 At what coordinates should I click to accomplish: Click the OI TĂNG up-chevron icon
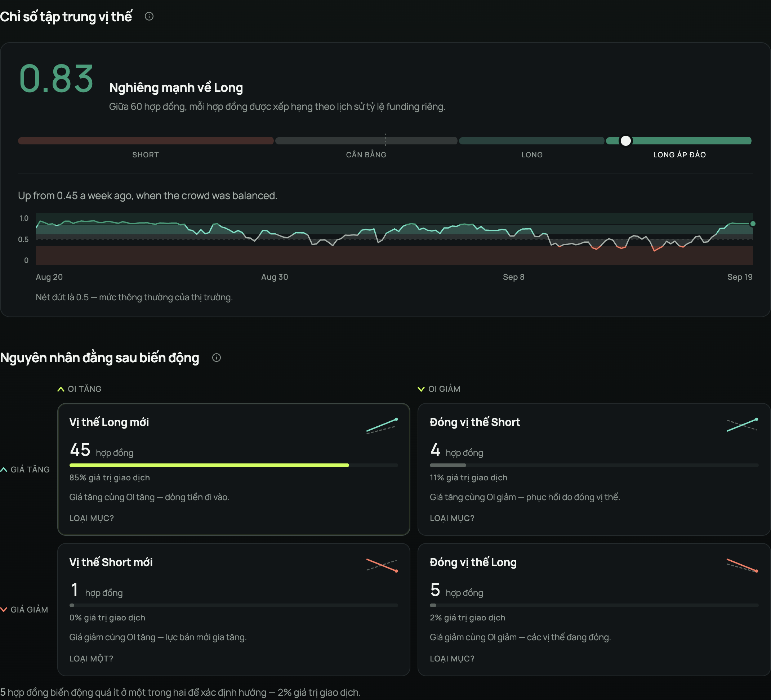coord(61,389)
